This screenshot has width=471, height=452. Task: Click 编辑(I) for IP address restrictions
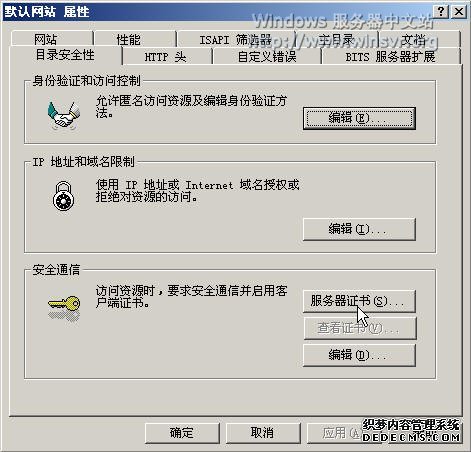tap(359, 229)
